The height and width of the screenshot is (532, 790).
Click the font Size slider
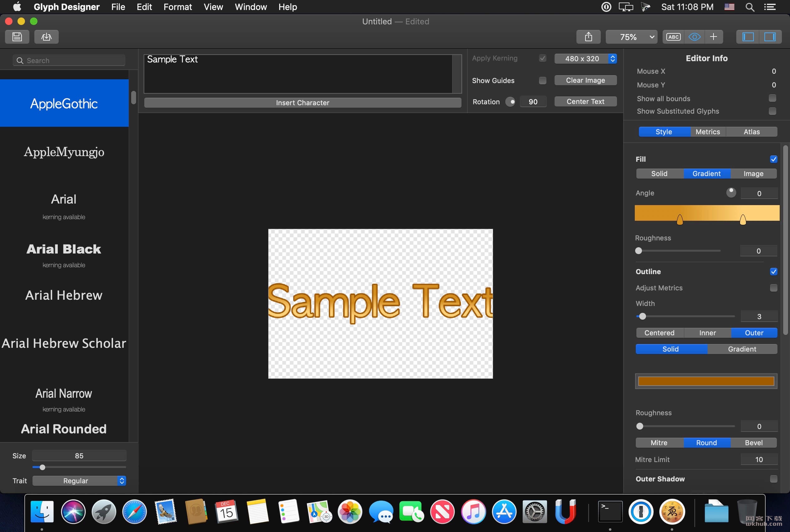tap(79, 467)
